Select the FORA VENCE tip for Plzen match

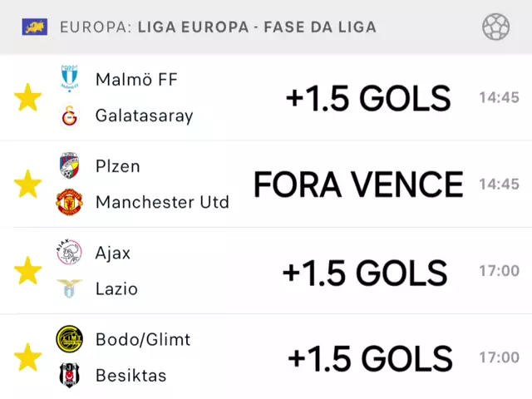[x=358, y=185]
